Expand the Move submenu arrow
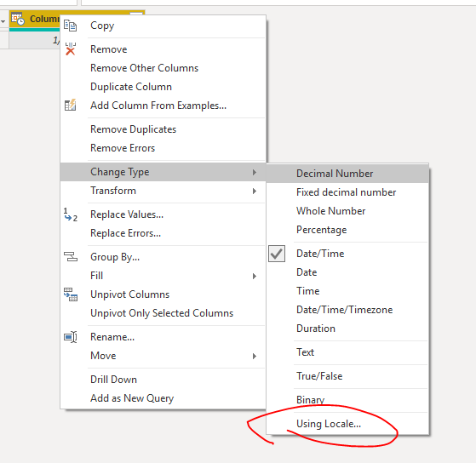Screen dimensions: 476x463 [255, 356]
